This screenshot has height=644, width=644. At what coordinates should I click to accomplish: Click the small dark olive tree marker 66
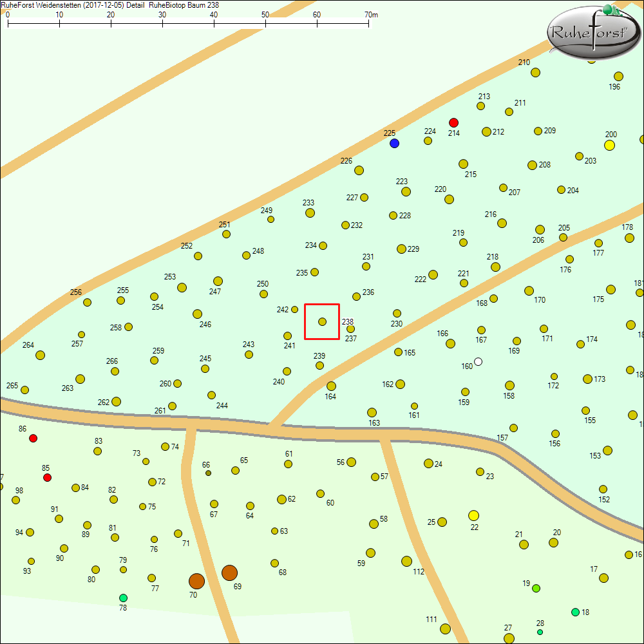[208, 473]
